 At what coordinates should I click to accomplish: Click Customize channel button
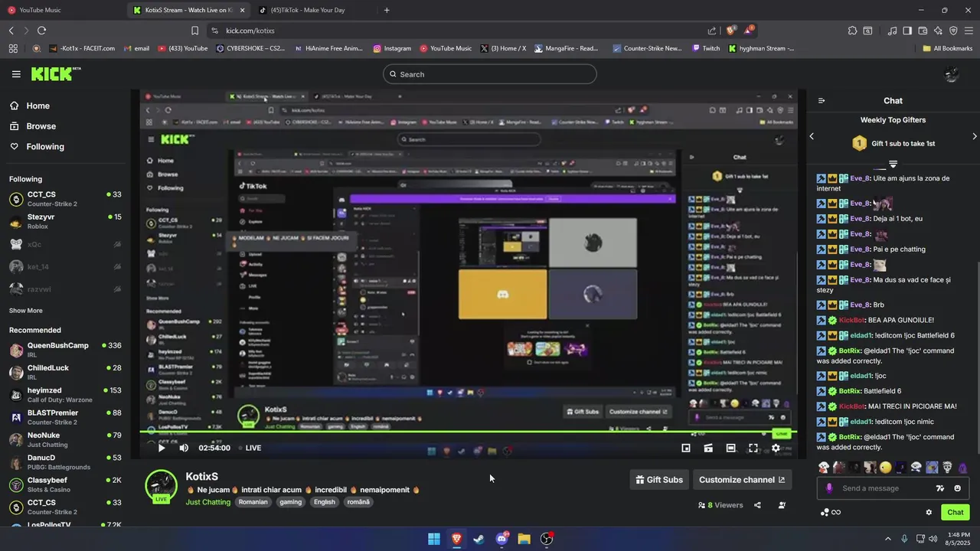742,480
